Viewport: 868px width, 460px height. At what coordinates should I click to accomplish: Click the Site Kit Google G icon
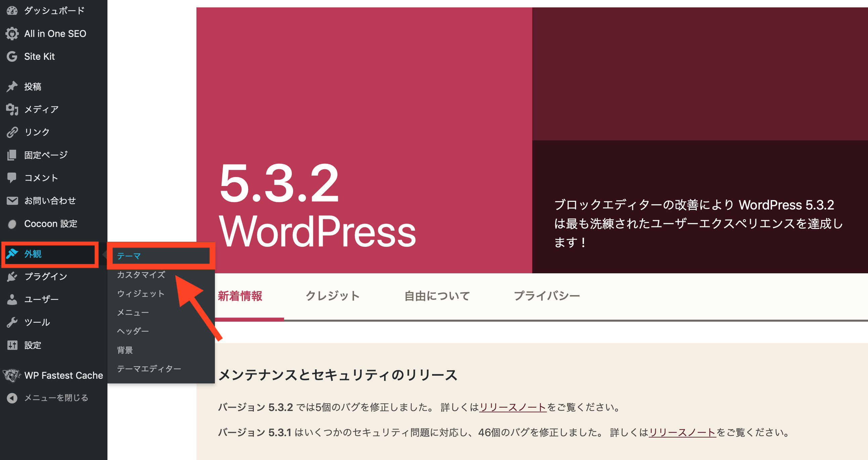click(x=12, y=56)
